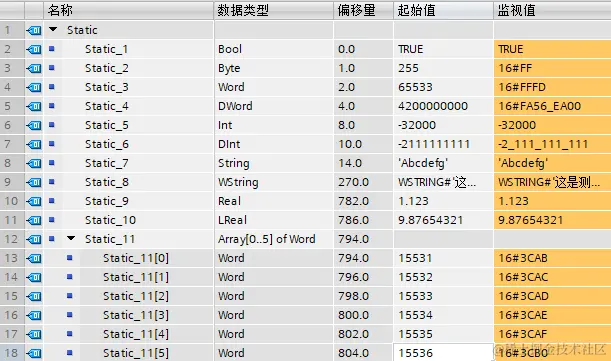
Task: Click the tag icon in the Static_11[0] row
Action: tap(34, 258)
